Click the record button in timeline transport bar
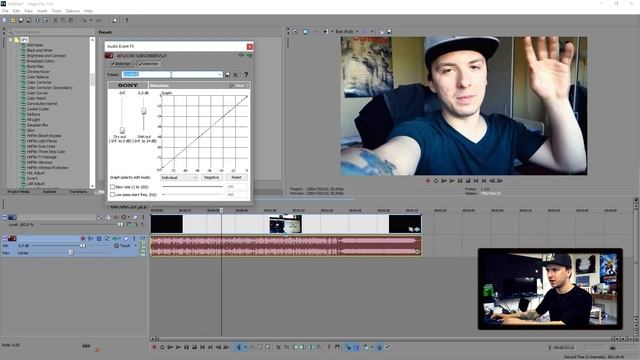 pos(154,347)
